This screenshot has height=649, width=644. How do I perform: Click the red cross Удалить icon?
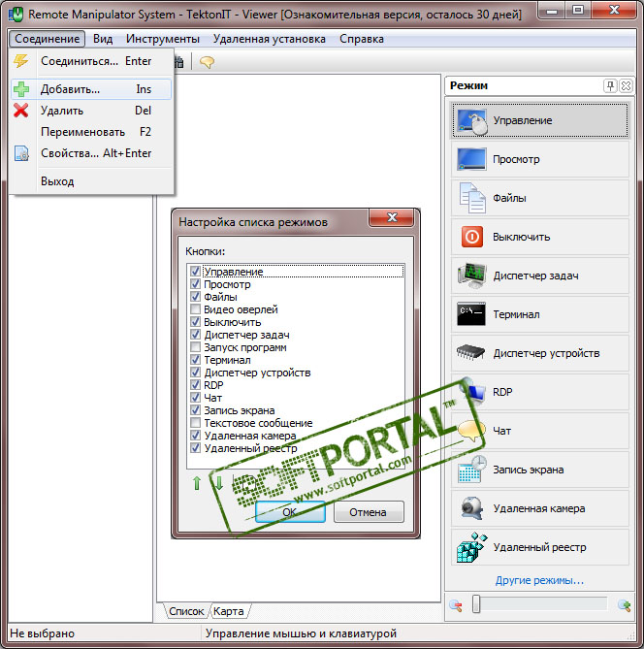pyautogui.click(x=20, y=111)
